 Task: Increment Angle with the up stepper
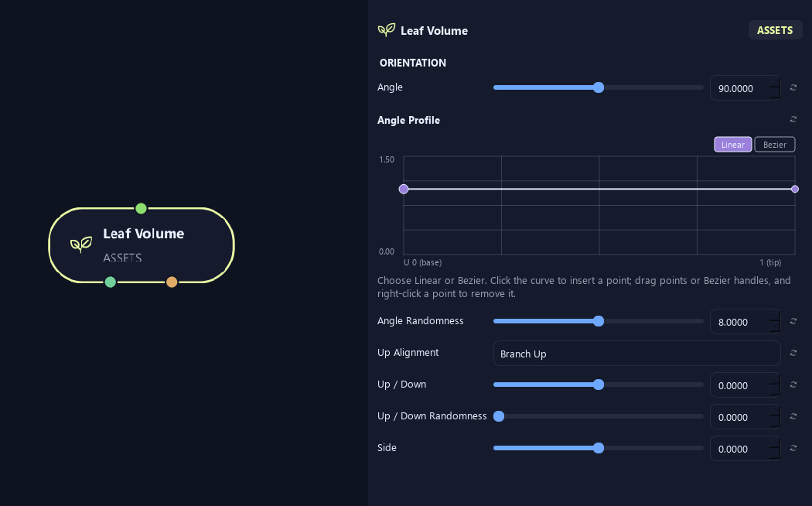(775, 82)
